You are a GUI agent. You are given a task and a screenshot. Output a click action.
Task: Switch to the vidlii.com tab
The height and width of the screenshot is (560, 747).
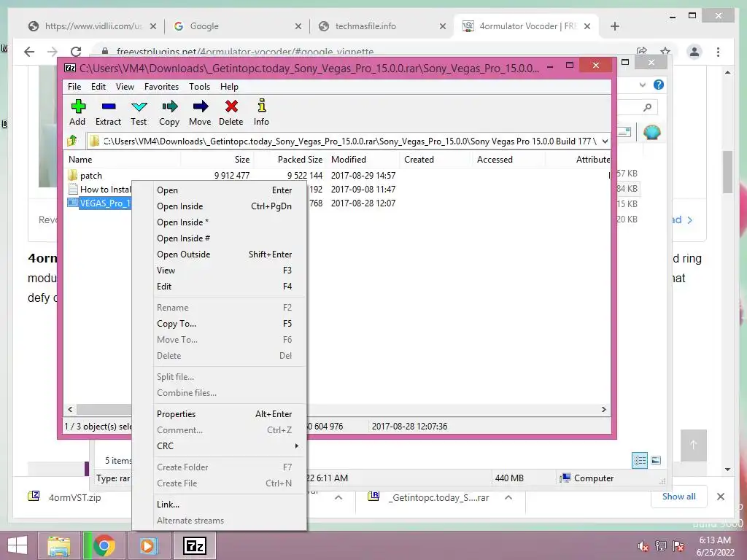[93, 26]
